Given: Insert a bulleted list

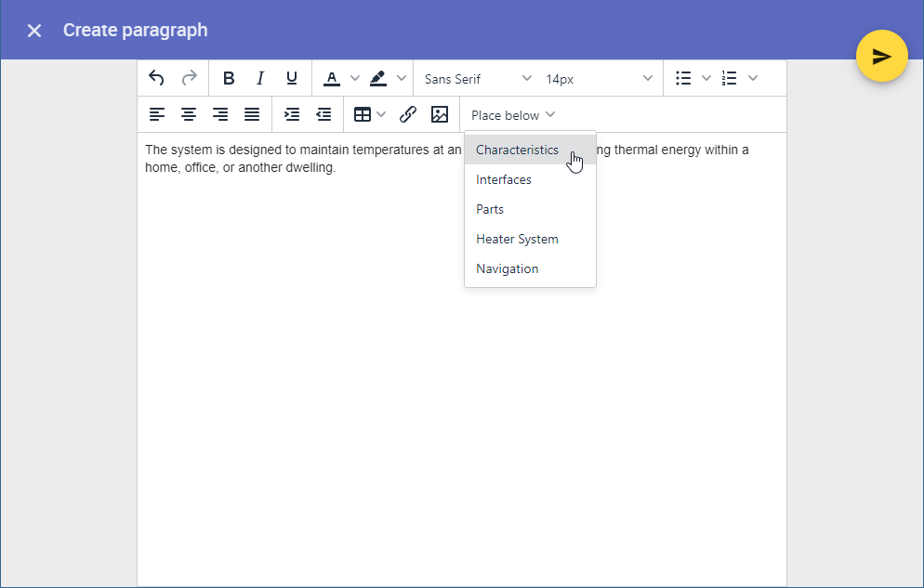Looking at the screenshot, I should (683, 78).
